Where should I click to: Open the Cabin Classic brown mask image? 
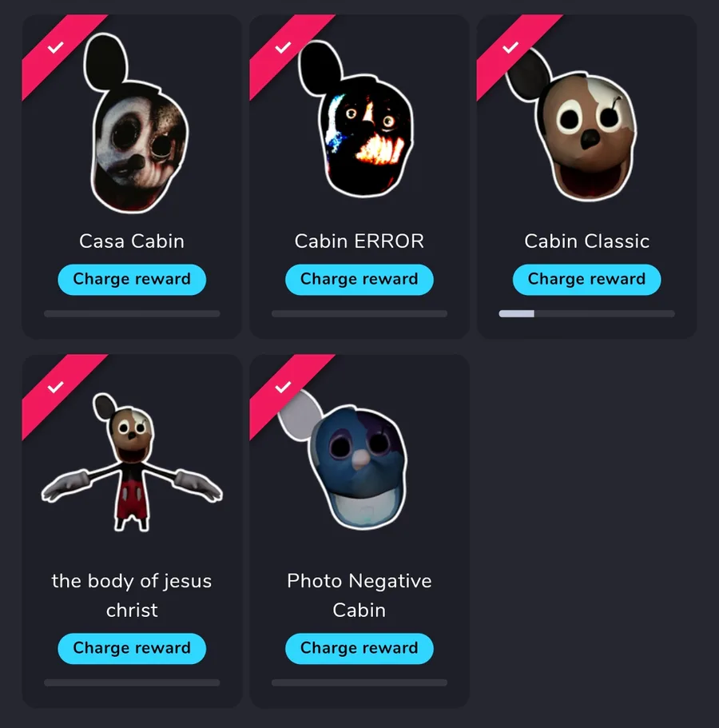(x=572, y=125)
